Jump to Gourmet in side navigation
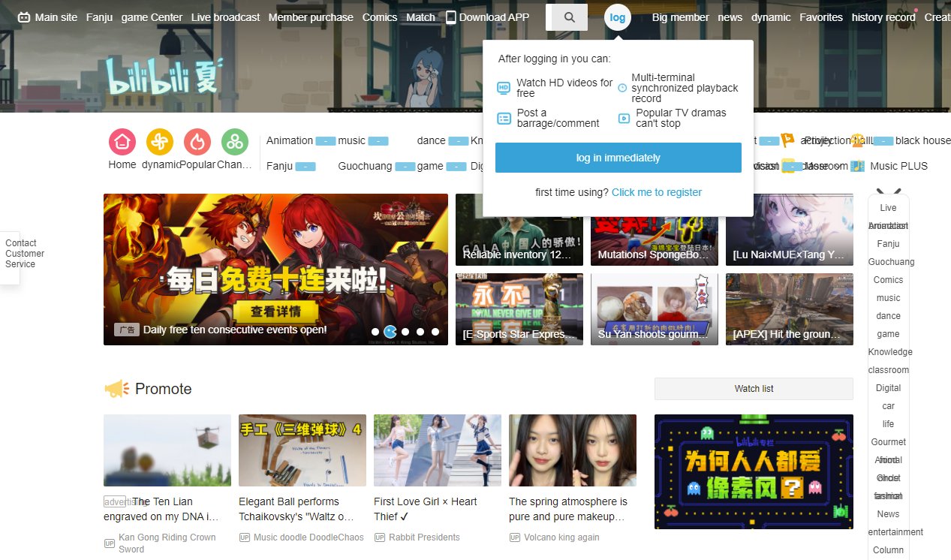Screen dimensions: 951x560 (x=888, y=442)
